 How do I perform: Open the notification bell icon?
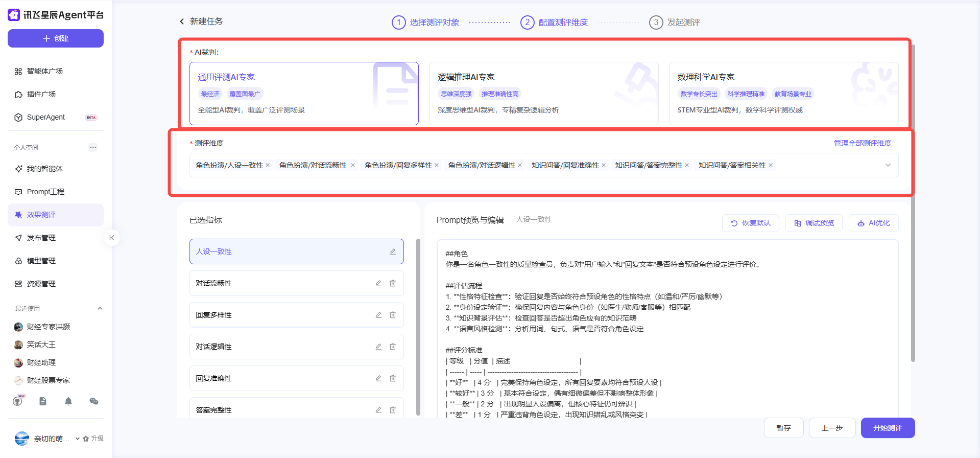pyautogui.click(x=68, y=401)
